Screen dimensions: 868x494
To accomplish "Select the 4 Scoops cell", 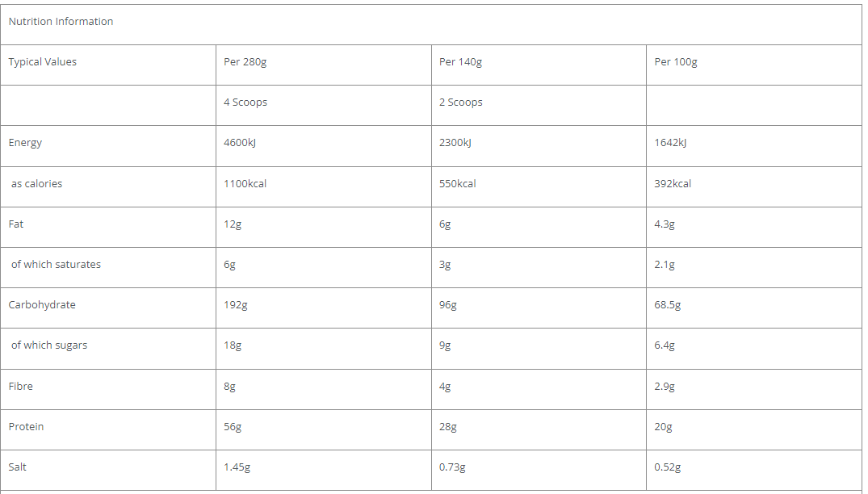I will point(245,103).
